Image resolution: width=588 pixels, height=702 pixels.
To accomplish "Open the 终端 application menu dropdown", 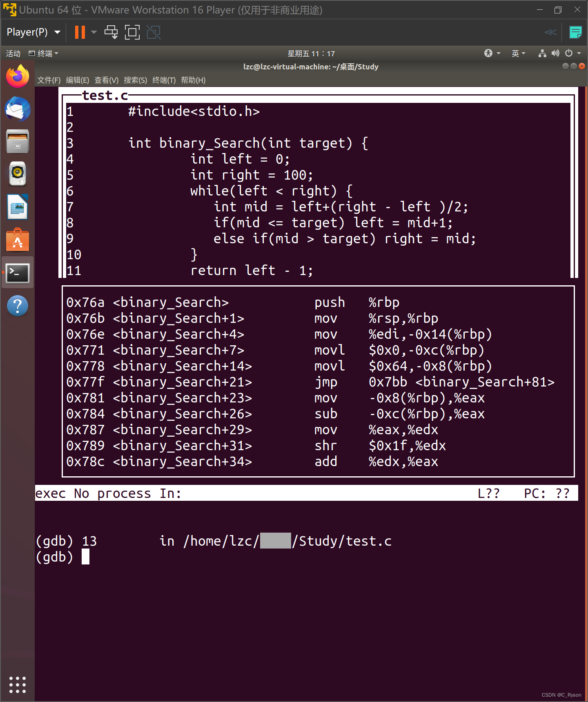I will tap(44, 53).
